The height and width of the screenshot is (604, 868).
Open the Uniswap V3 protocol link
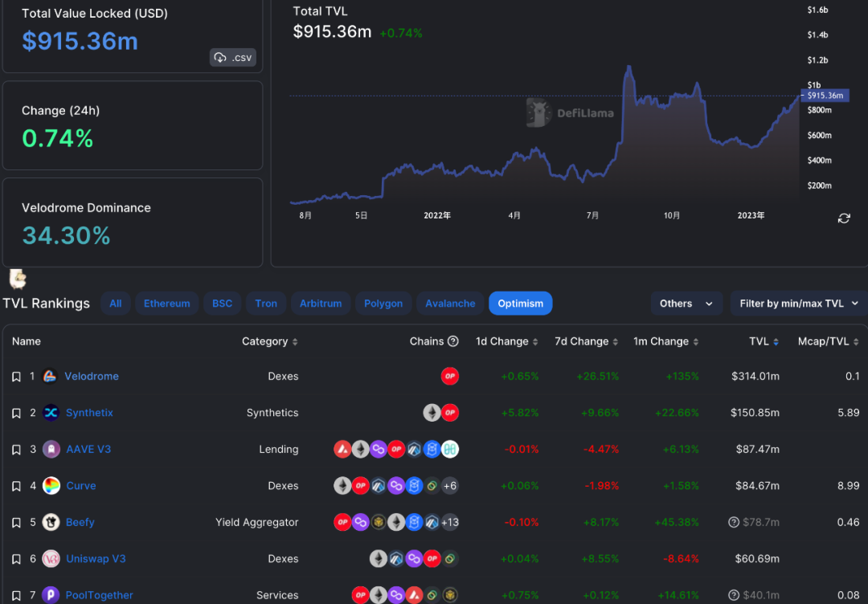tap(96, 559)
